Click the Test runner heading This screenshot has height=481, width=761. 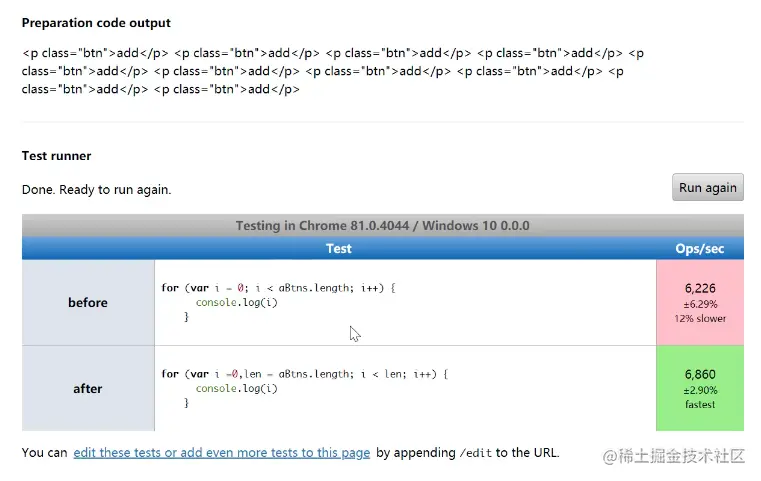coord(56,156)
